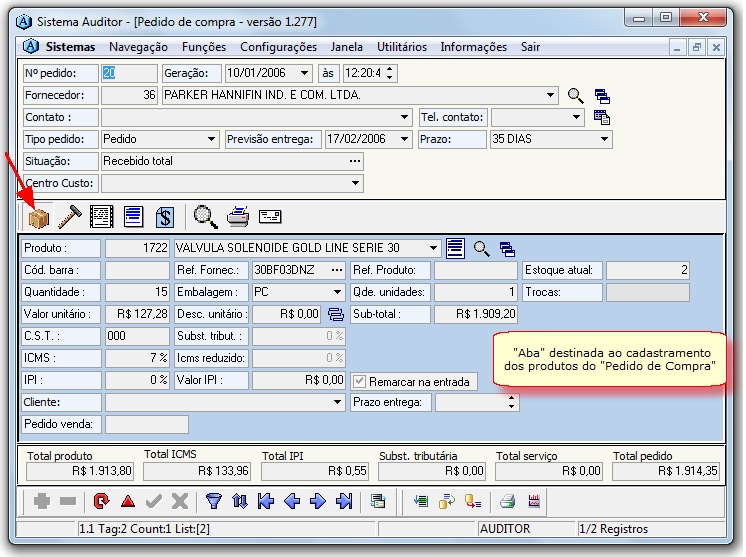Viewport: 746px width, 557px height.
Task: Search supplier with magnifier next to Fornecedor
Action: [576, 96]
